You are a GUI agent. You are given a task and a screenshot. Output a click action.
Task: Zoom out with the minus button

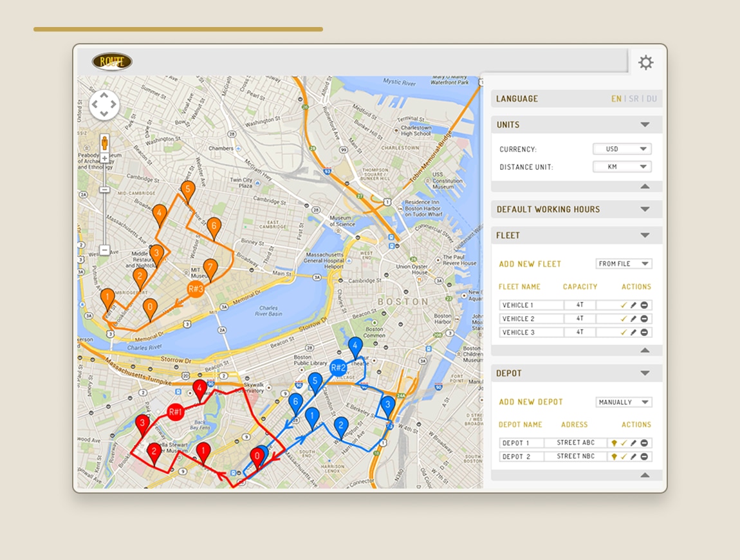(x=105, y=250)
